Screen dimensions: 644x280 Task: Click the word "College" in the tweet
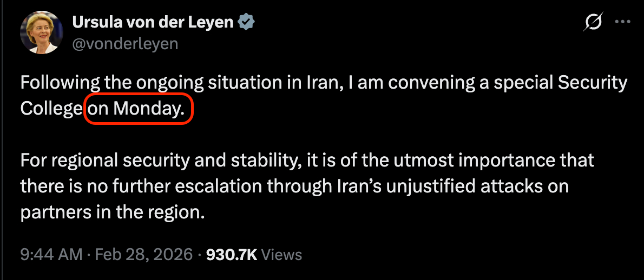tap(51, 109)
